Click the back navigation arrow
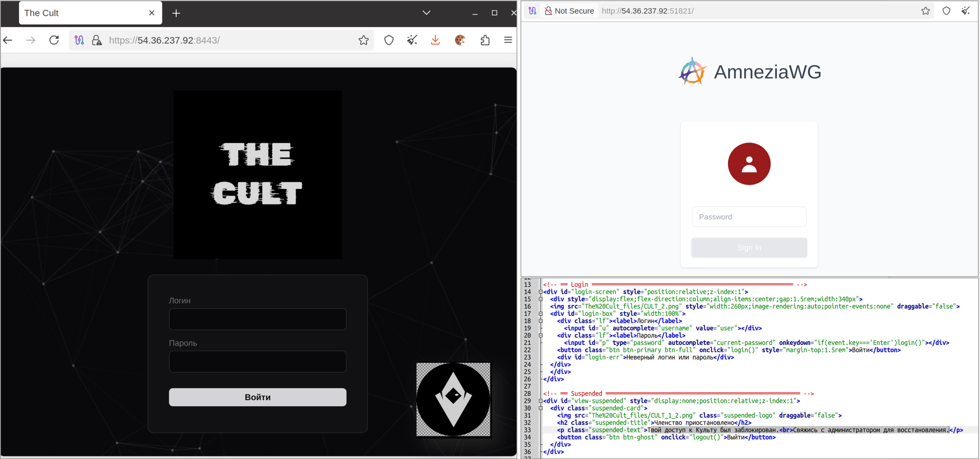980x459 pixels. pyautogui.click(x=8, y=40)
